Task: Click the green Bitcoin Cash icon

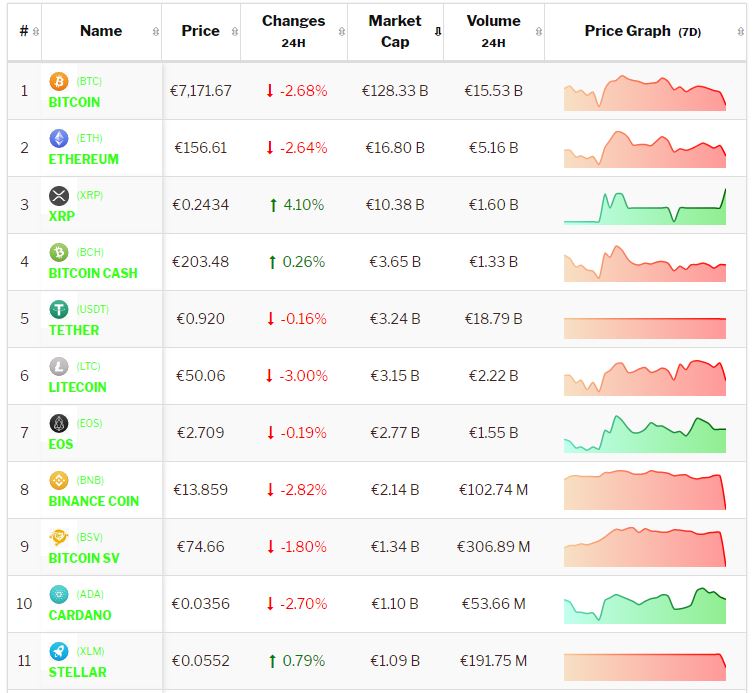Action: coord(58,252)
